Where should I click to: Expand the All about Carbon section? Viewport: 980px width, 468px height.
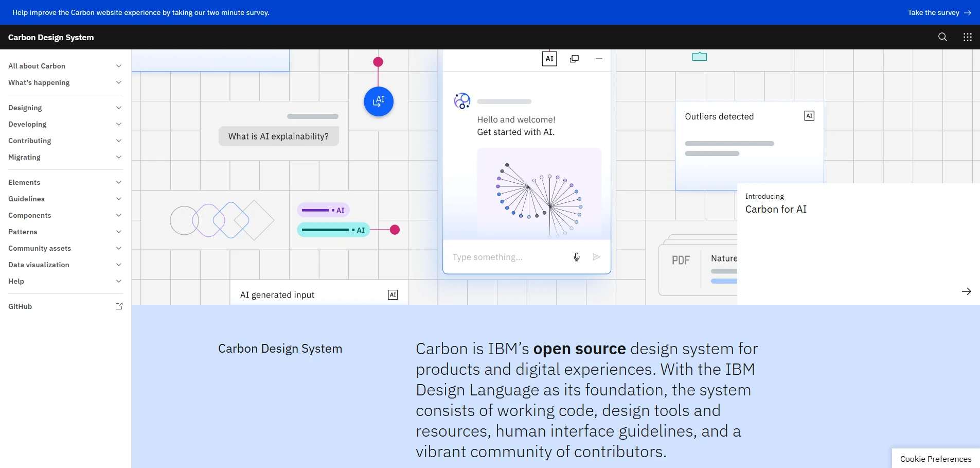pos(65,66)
